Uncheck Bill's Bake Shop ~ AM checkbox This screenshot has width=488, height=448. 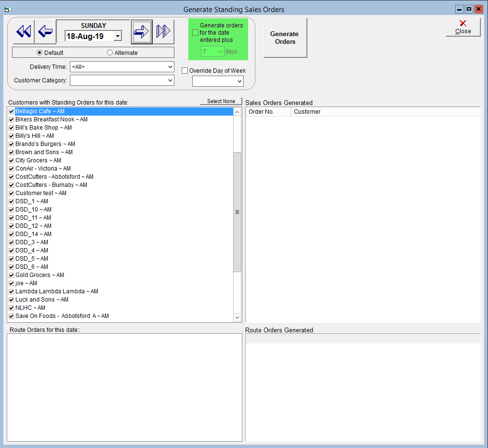point(12,128)
